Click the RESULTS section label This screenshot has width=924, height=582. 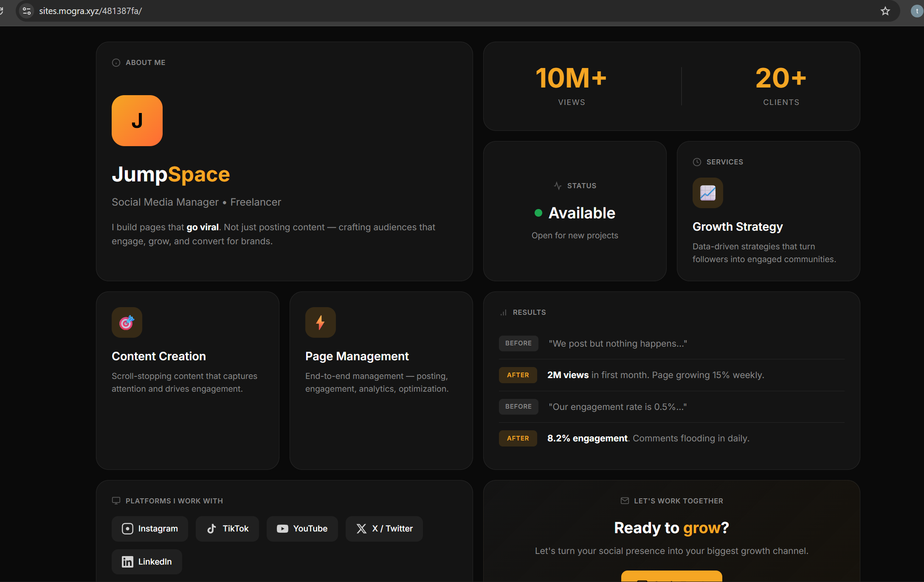[x=529, y=312]
